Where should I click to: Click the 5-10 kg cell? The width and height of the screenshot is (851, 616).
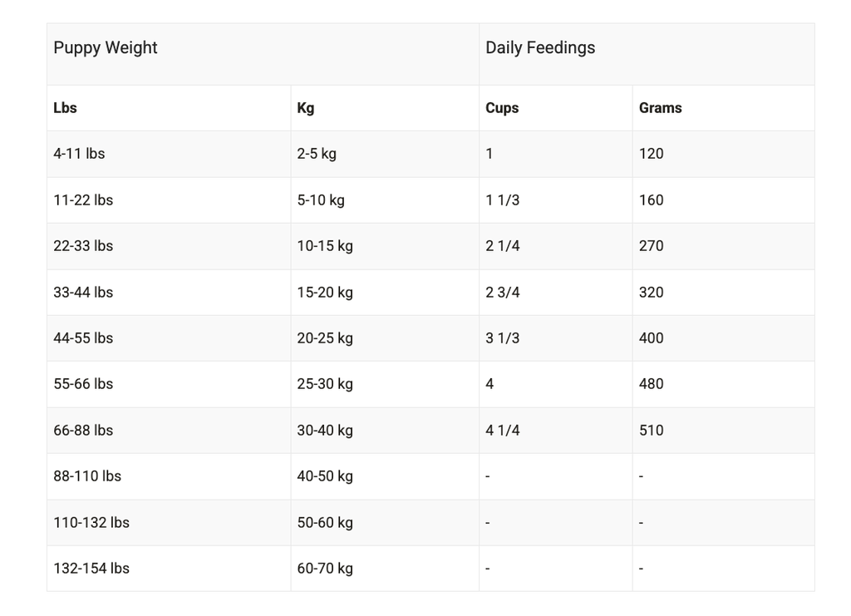[x=321, y=200]
